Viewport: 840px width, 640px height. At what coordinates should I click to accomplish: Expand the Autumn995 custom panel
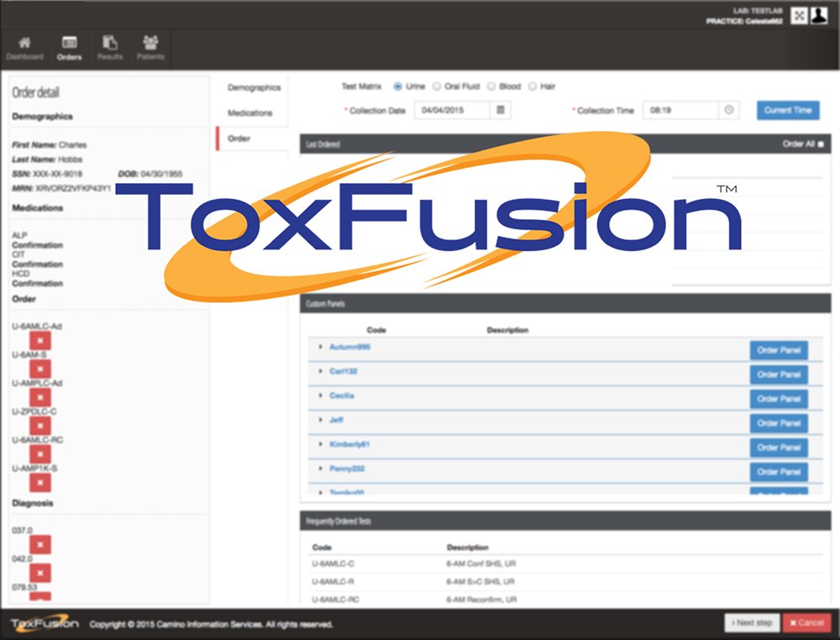click(x=320, y=347)
